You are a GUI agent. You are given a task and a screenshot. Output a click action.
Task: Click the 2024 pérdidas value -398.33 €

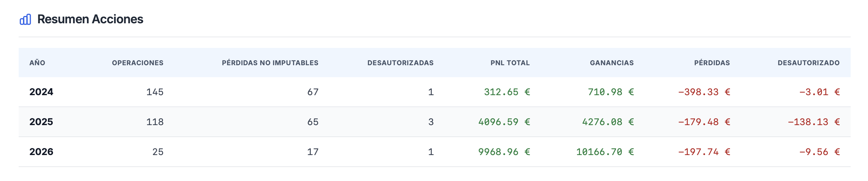(x=704, y=92)
